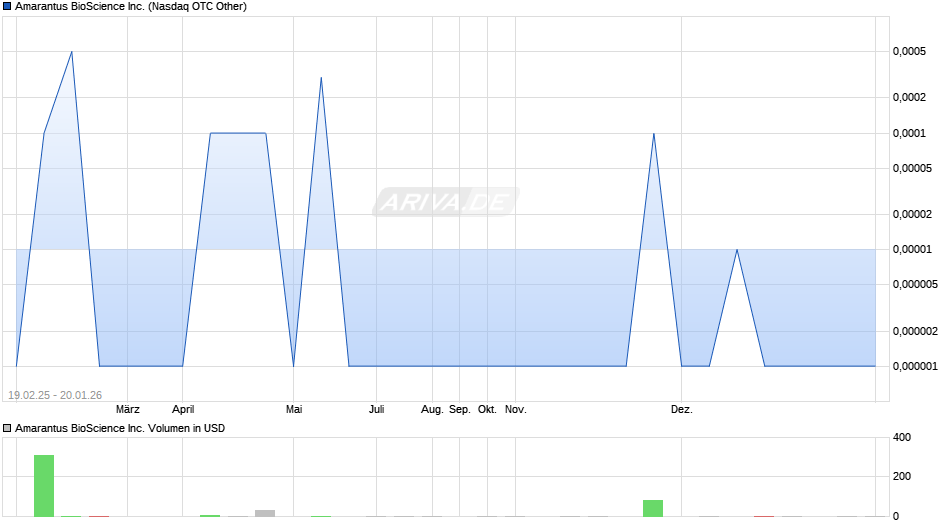Click the 0,000002 price axis value
Screen dimensions: 940x526
(x=915, y=331)
